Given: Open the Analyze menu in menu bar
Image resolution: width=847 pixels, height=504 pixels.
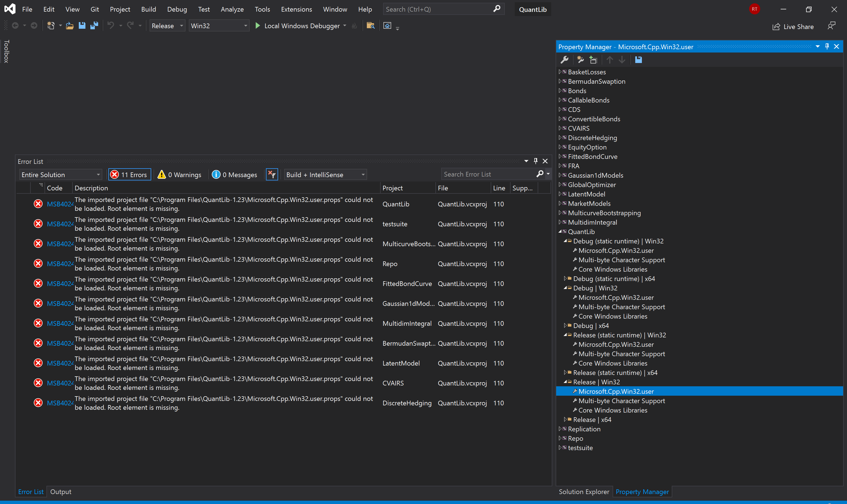Looking at the screenshot, I should (231, 9).
